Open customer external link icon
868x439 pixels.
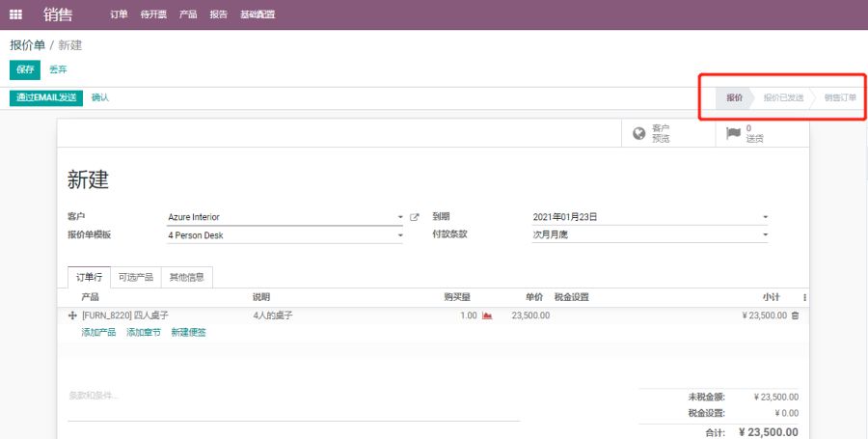[x=414, y=217]
